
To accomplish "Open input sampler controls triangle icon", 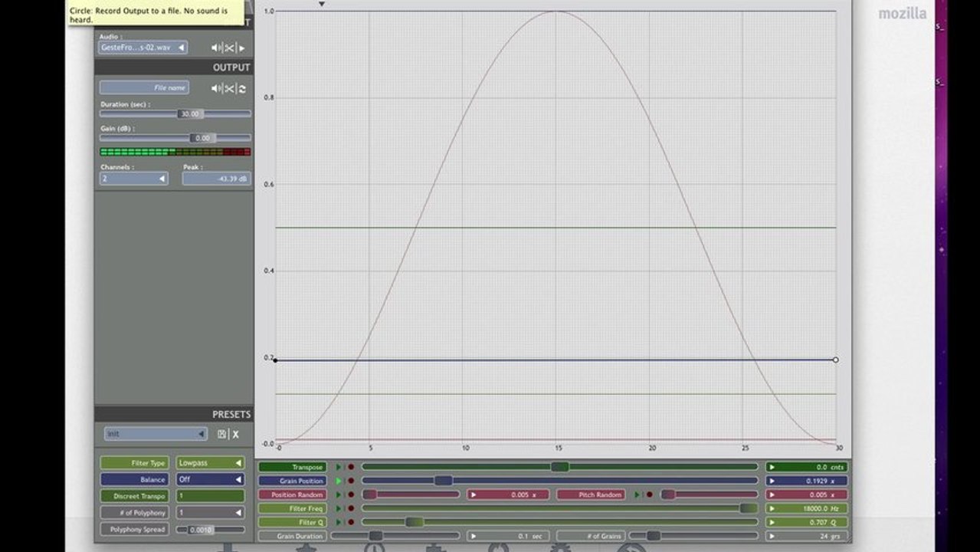I will pos(242,48).
